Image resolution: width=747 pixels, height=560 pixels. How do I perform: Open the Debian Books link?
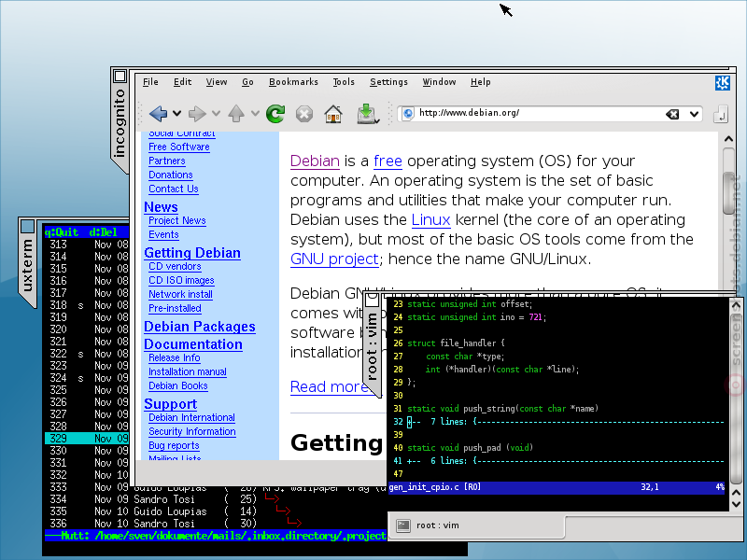pos(178,386)
